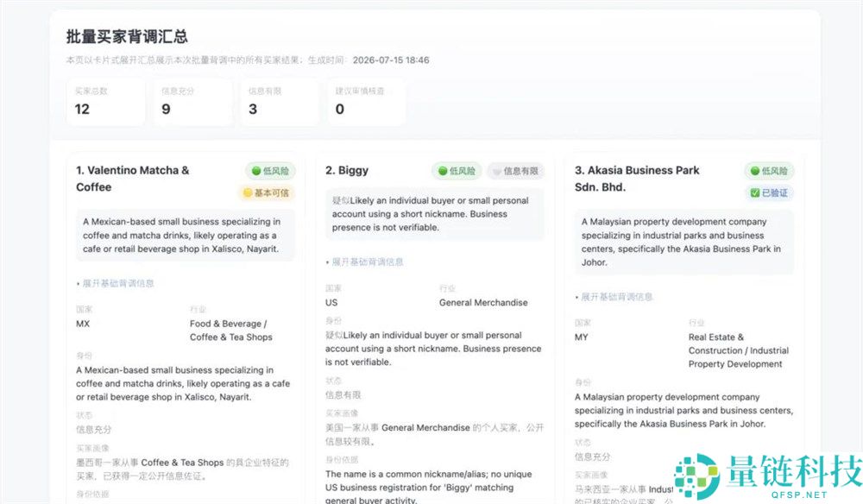Click industry value General Merchandise
The height and width of the screenshot is (504, 863).
click(483, 303)
